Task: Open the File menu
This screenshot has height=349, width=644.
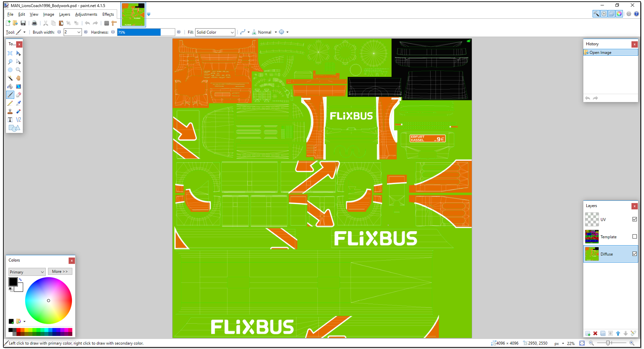Action: tap(10, 14)
